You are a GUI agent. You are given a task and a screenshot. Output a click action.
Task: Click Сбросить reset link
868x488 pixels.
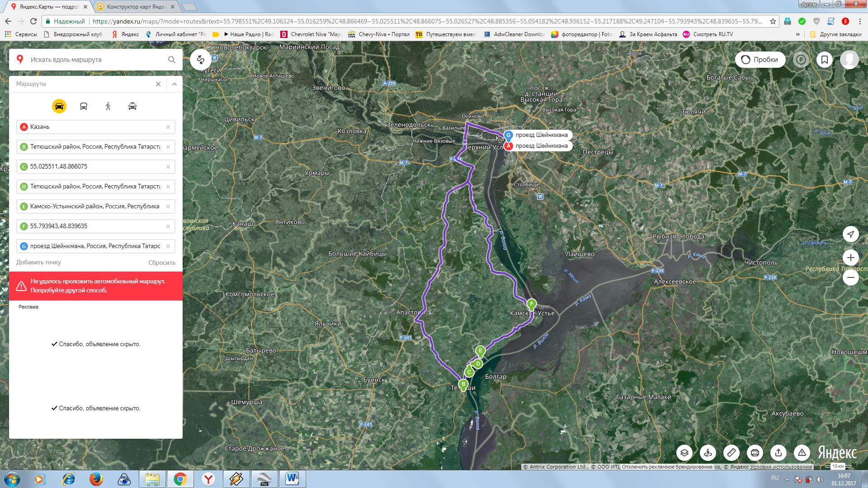tap(162, 263)
